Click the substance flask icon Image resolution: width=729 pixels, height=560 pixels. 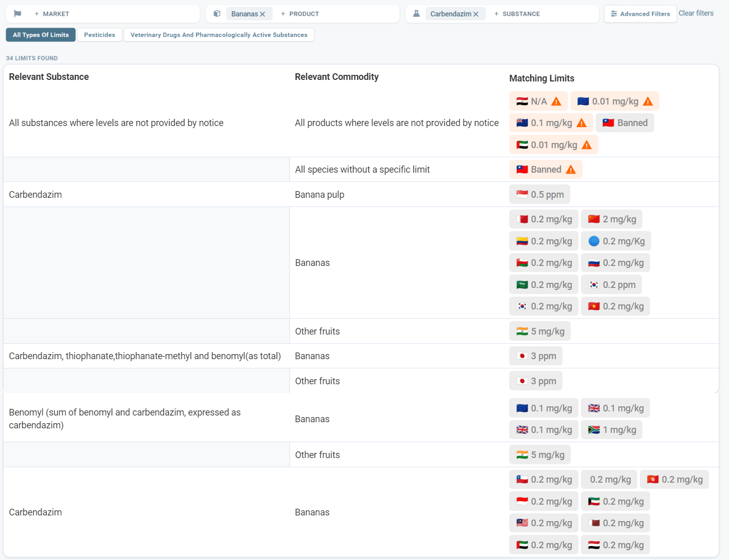tap(416, 14)
